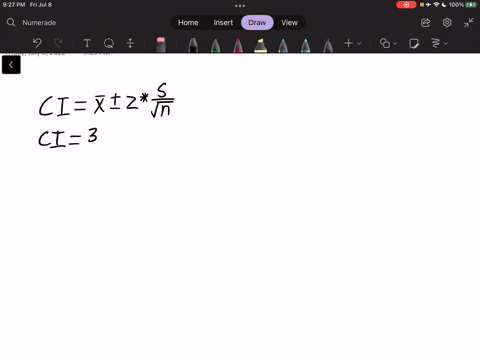Image resolution: width=480 pixels, height=360 pixels.
Task: Open the Settings gear
Action: [447, 22]
